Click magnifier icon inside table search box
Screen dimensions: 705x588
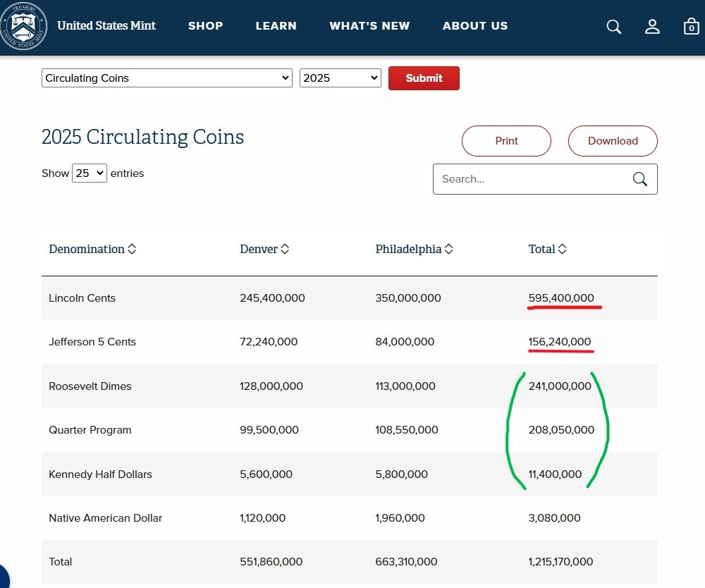point(639,179)
